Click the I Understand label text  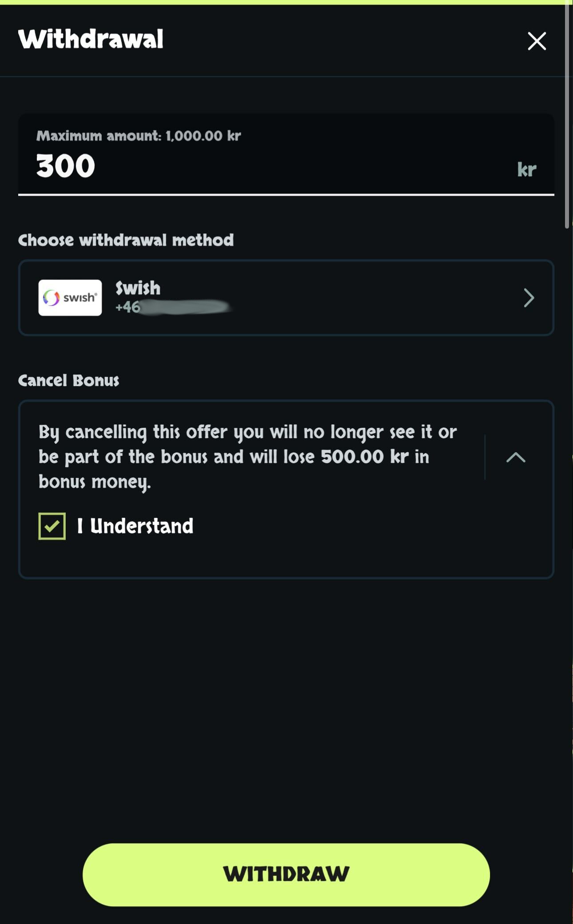coord(135,526)
